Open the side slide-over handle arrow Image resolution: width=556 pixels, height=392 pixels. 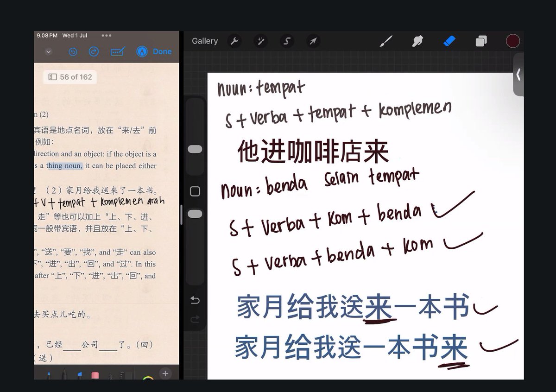(x=518, y=75)
